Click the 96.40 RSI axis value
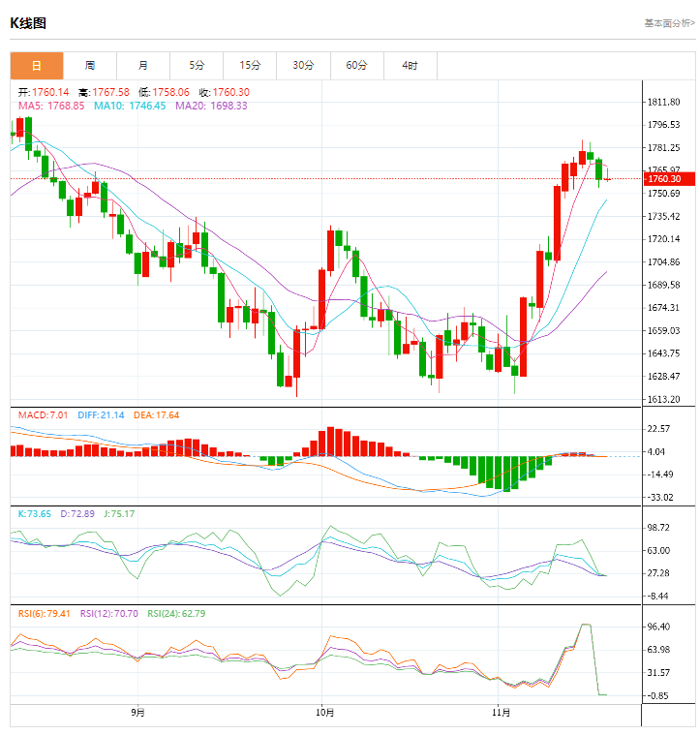 click(x=658, y=627)
